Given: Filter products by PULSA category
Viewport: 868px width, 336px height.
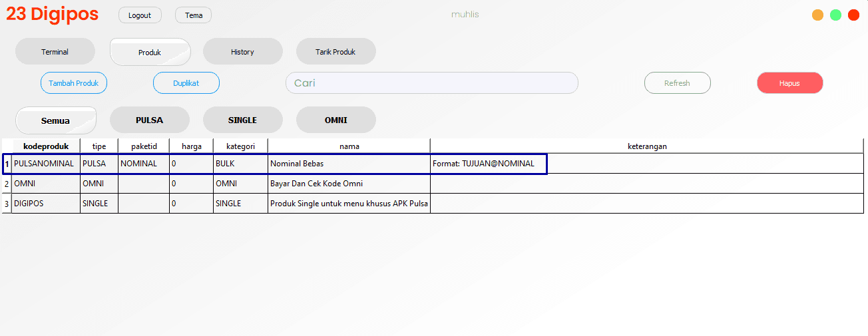Looking at the screenshot, I should coord(149,120).
